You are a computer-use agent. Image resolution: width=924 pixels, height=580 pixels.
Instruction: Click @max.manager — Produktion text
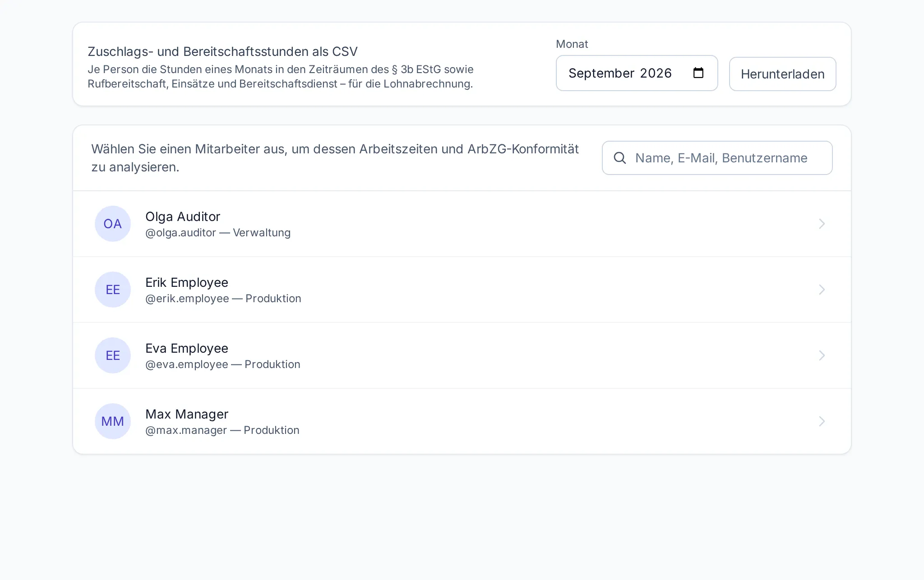click(222, 430)
